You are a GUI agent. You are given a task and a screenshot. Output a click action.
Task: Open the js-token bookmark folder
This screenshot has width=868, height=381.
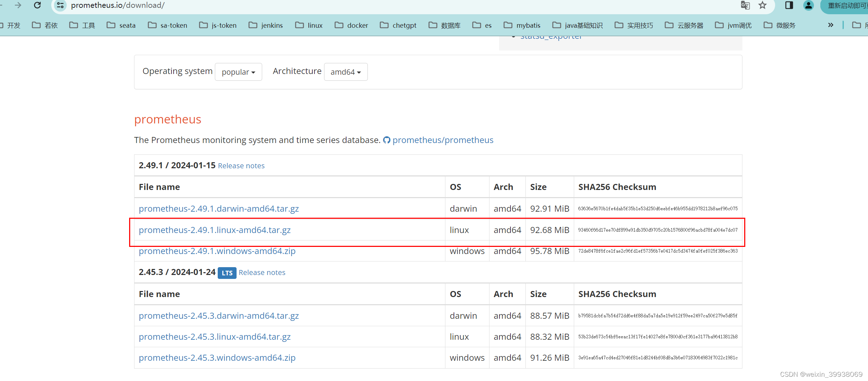[x=218, y=25]
